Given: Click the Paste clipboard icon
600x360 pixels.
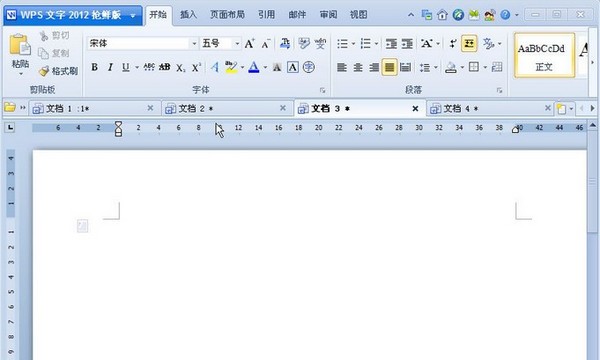Looking at the screenshot, I should (x=20, y=45).
